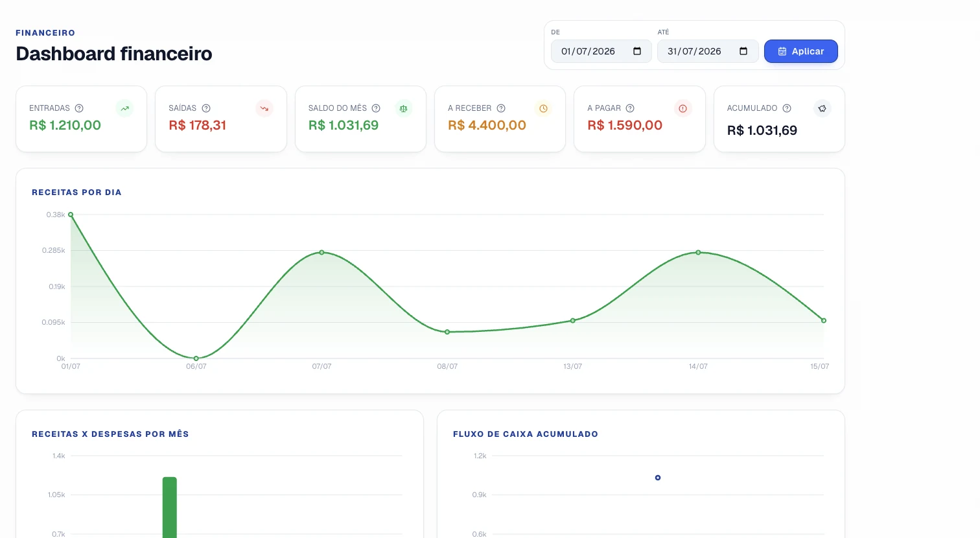Click the SALDO DO MÊS value in green
Viewport: 980px width, 538px height.
click(x=344, y=125)
